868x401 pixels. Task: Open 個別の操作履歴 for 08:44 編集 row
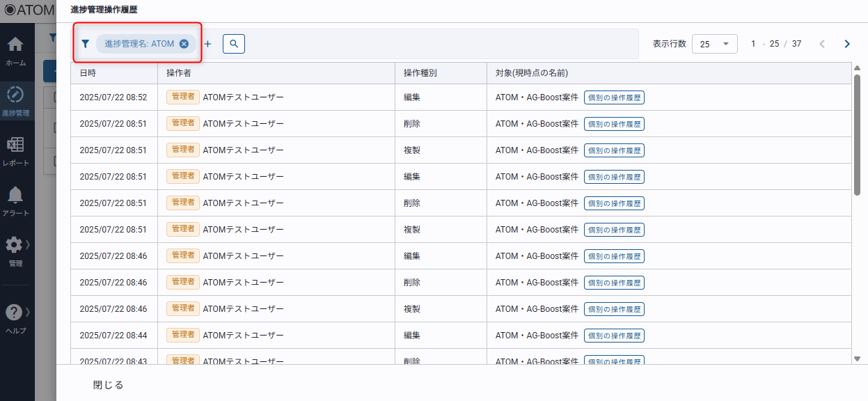tap(614, 336)
